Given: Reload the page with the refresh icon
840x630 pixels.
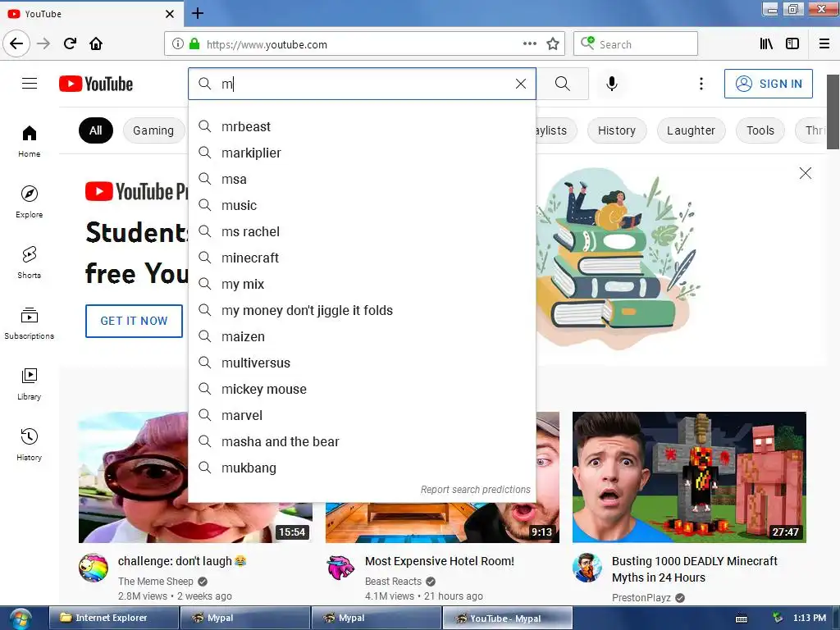Looking at the screenshot, I should (x=70, y=44).
